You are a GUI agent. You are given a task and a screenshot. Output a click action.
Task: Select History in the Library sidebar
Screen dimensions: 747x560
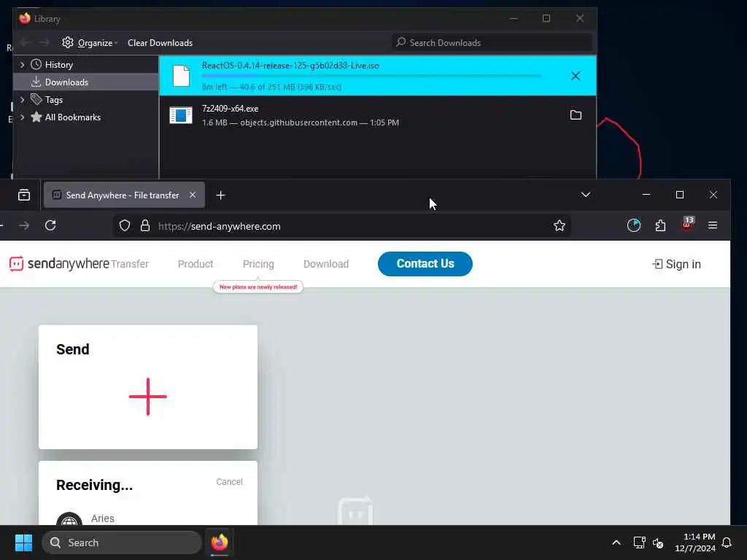58,64
